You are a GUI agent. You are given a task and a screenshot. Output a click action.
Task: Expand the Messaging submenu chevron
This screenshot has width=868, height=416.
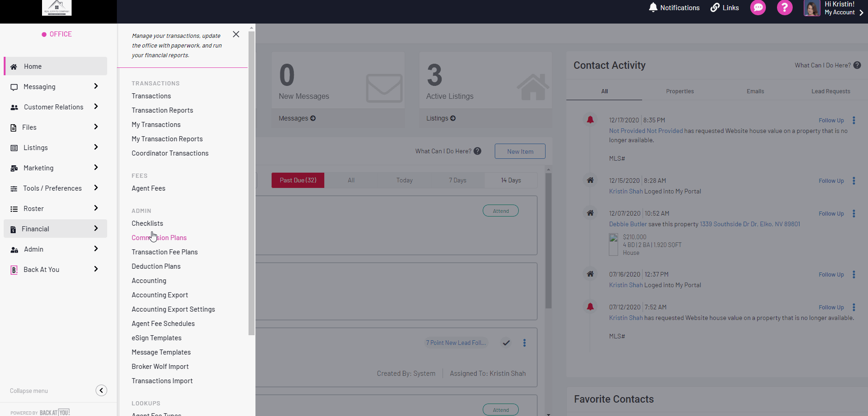point(96,86)
